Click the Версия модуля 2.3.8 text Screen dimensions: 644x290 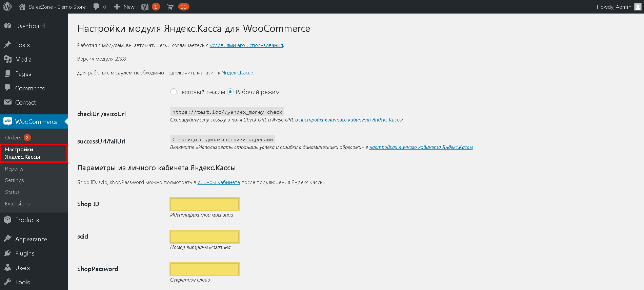[102, 59]
